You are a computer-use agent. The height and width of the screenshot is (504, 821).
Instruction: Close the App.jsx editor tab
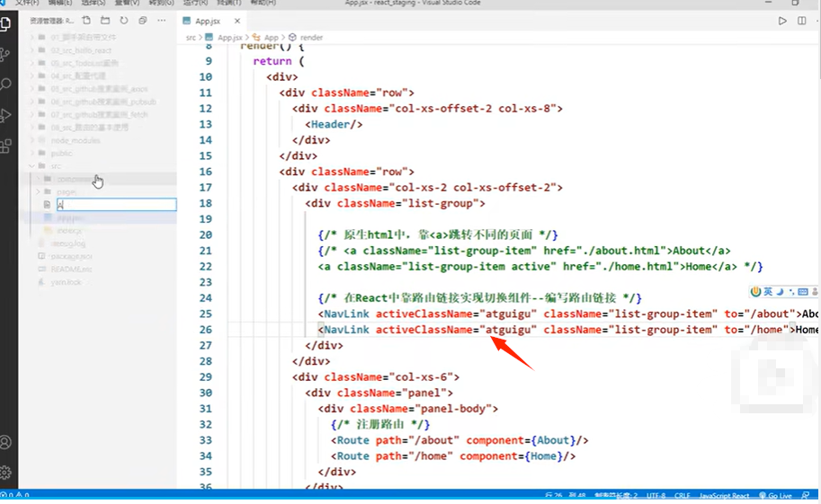pyautogui.click(x=237, y=21)
